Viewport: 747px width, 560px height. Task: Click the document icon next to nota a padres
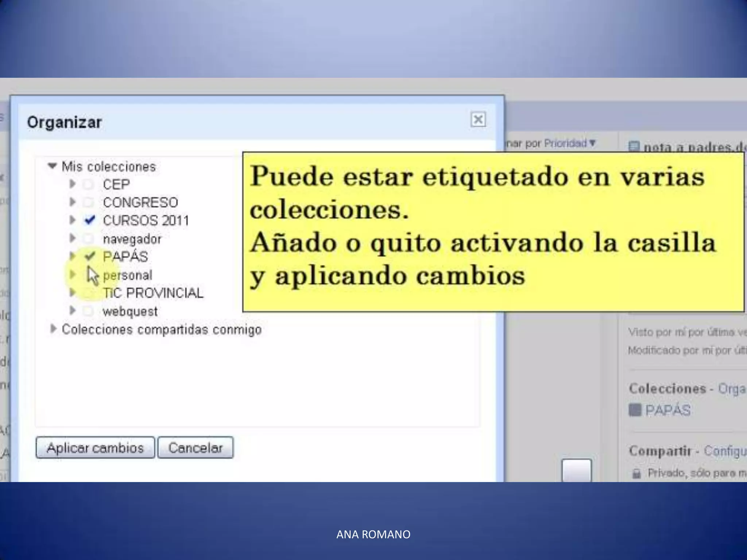point(634,147)
